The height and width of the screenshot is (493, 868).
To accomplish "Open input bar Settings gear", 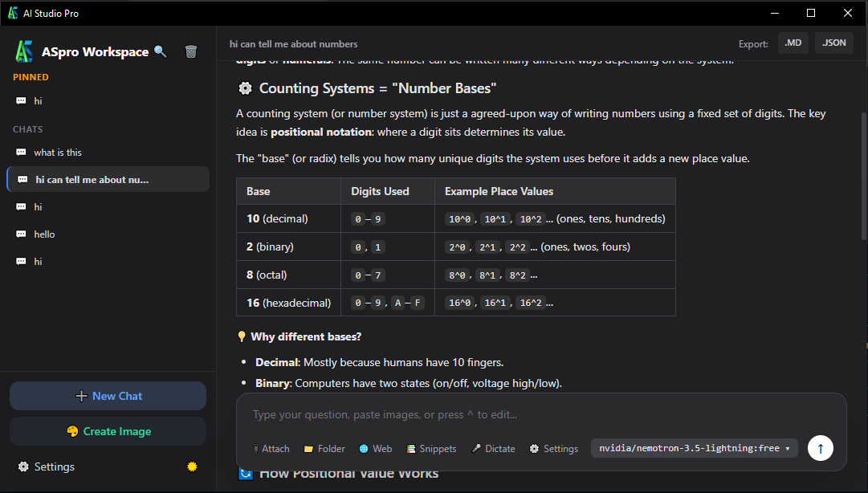I will [553, 449].
